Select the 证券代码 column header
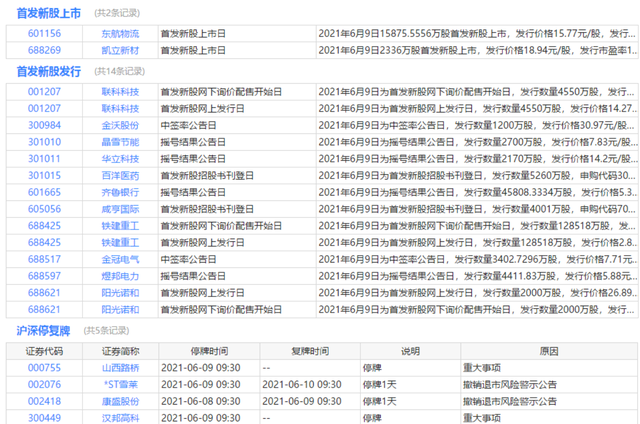This screenshot has width=640, height=424. (44, 351)
